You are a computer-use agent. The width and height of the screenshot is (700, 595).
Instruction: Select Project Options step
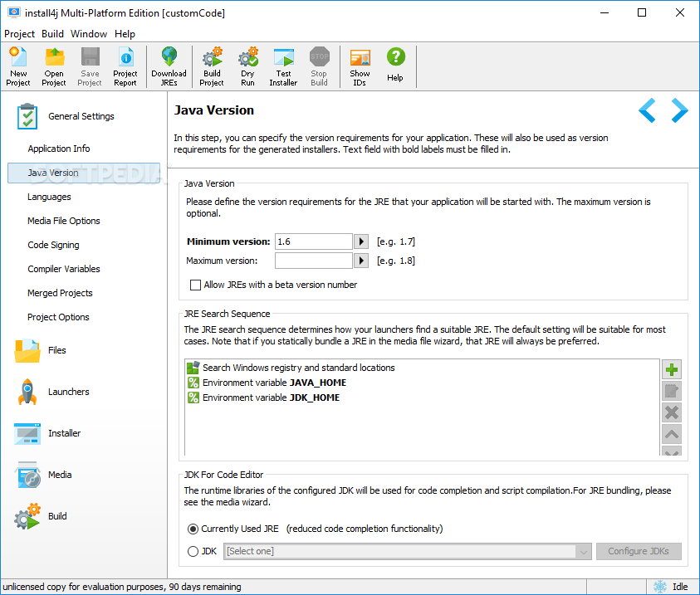tap(58, 317)
